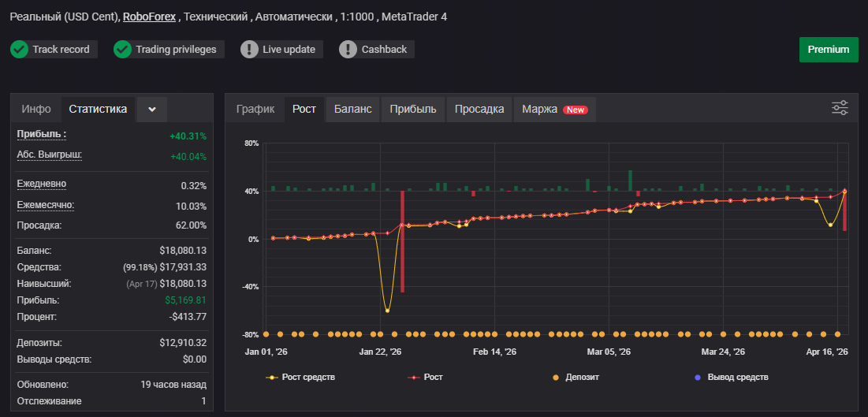The image size is (868, 417).
Task: Open chart settings sliders icon
Action: pyautogui.click(x=840, y=108)
